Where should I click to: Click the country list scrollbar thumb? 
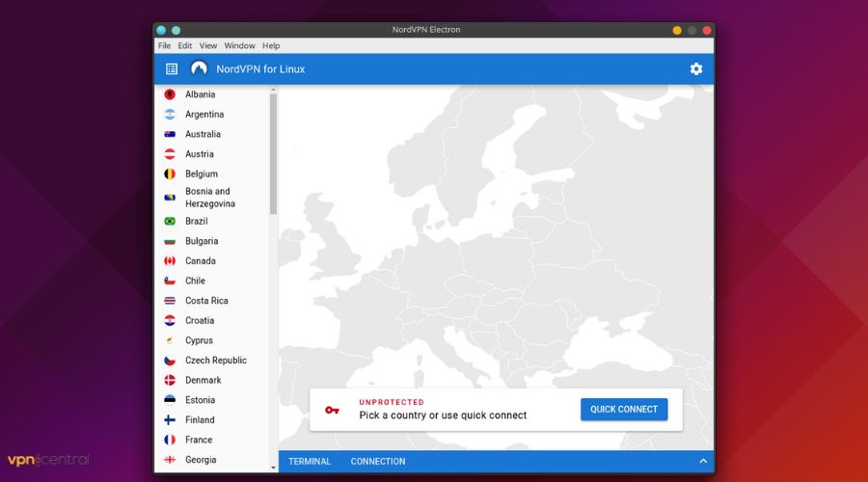(x=273, y=154)
